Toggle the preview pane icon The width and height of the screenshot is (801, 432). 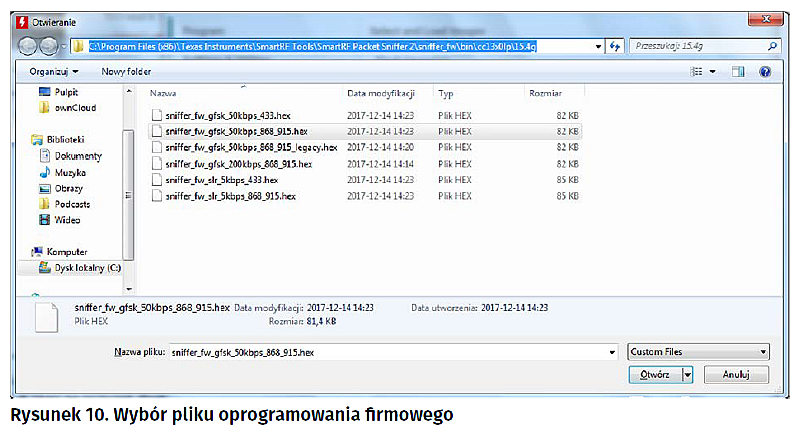coord(738,72)
